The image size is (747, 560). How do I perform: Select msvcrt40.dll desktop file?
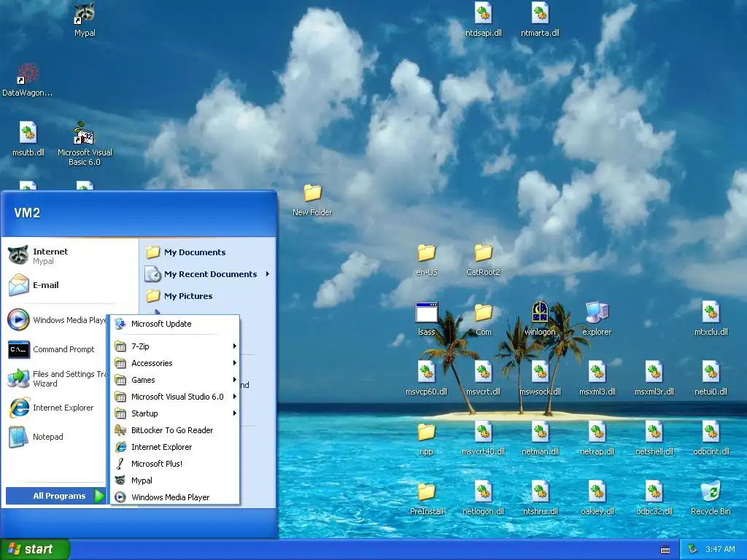tap(483, 438)
